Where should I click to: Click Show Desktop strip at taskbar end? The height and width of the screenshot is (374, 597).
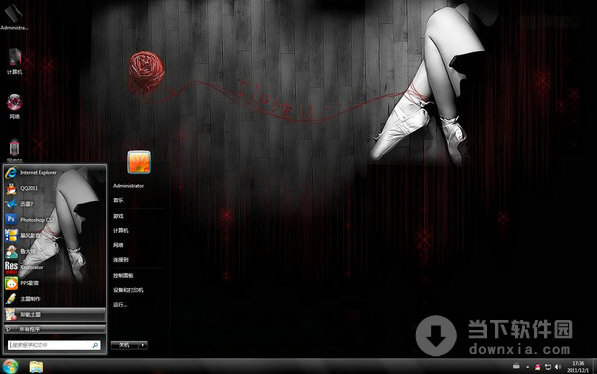tap(594, 366)
